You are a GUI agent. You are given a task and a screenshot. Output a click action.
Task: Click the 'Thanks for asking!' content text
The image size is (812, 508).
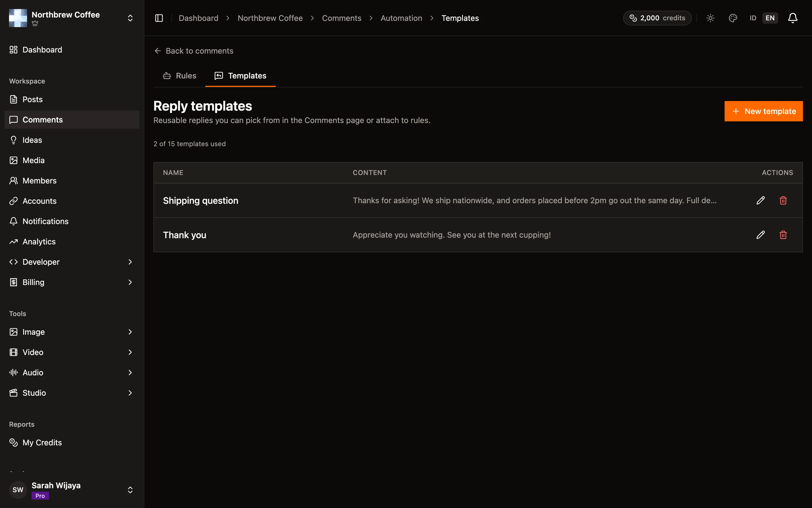535,201
